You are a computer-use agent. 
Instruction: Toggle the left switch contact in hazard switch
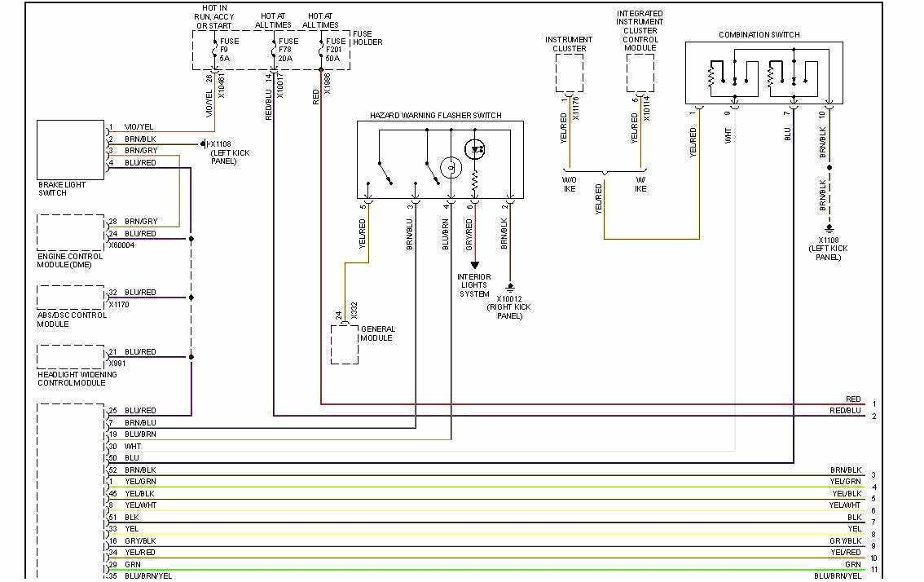click(384, 171)
